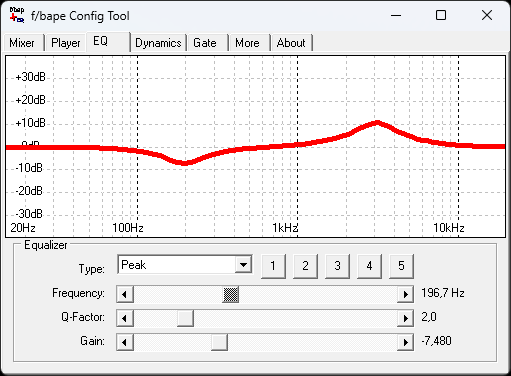
Task: Click Frequency slider left arrow
Action: (125, 294)
